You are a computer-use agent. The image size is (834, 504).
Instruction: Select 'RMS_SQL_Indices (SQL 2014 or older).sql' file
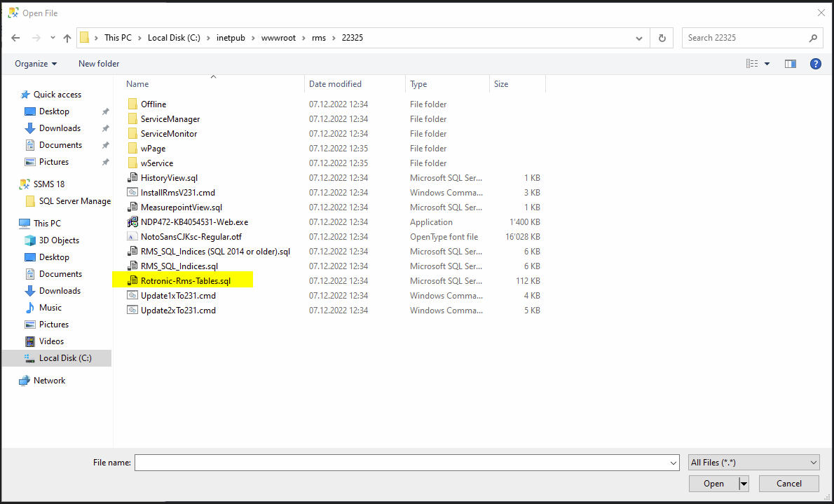click(215, 252)
